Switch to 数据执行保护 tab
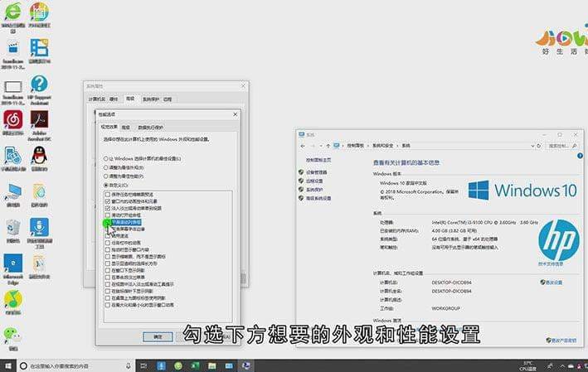 [x=150, y=128]
